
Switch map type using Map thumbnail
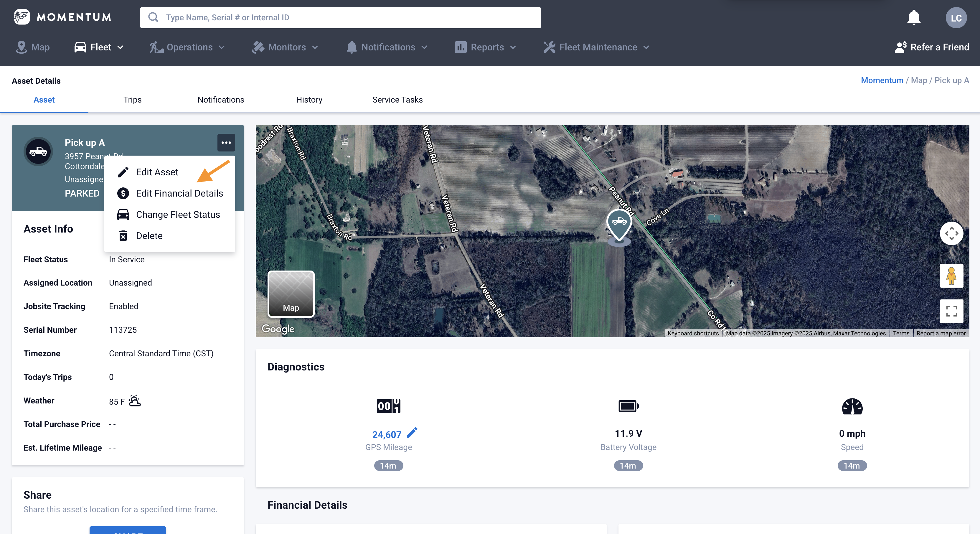[x=291, y=294]
